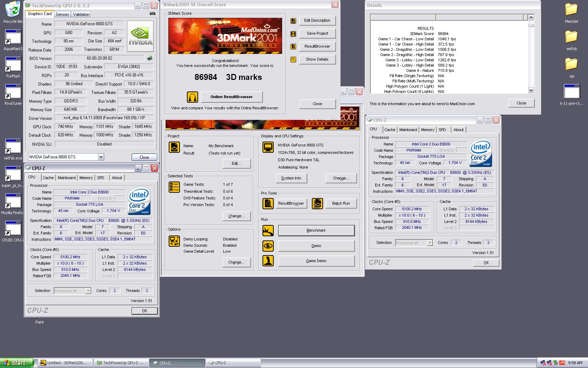Screen dimensions: 588x368
Task: Open the 6-11-pre-r3 desktop file
Action: click(571, 94)
